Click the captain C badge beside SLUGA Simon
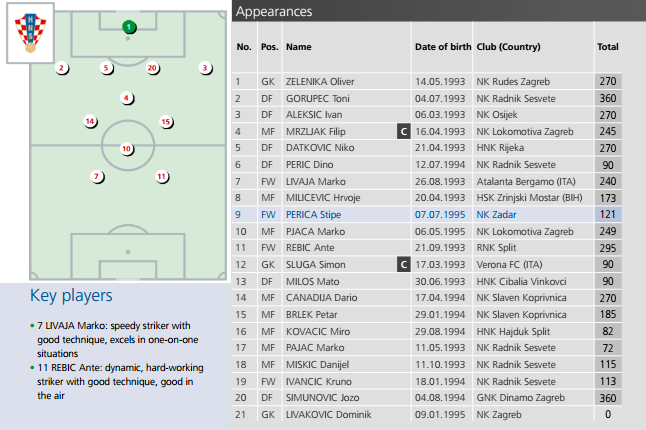The width and height of the screenshot is (646, 430). click(x=404, y=264)
